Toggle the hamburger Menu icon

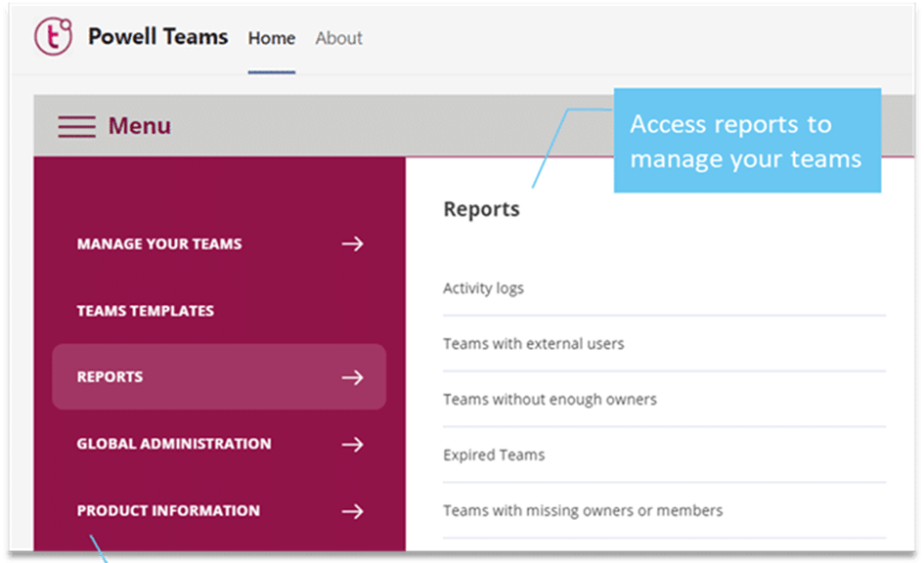pos(76,126)
